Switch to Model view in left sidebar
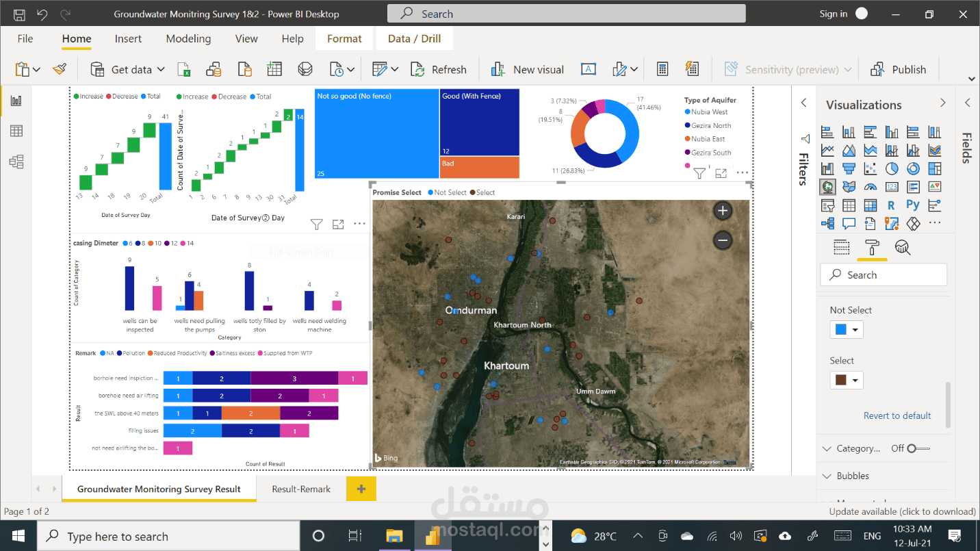 tap(16, 162)
